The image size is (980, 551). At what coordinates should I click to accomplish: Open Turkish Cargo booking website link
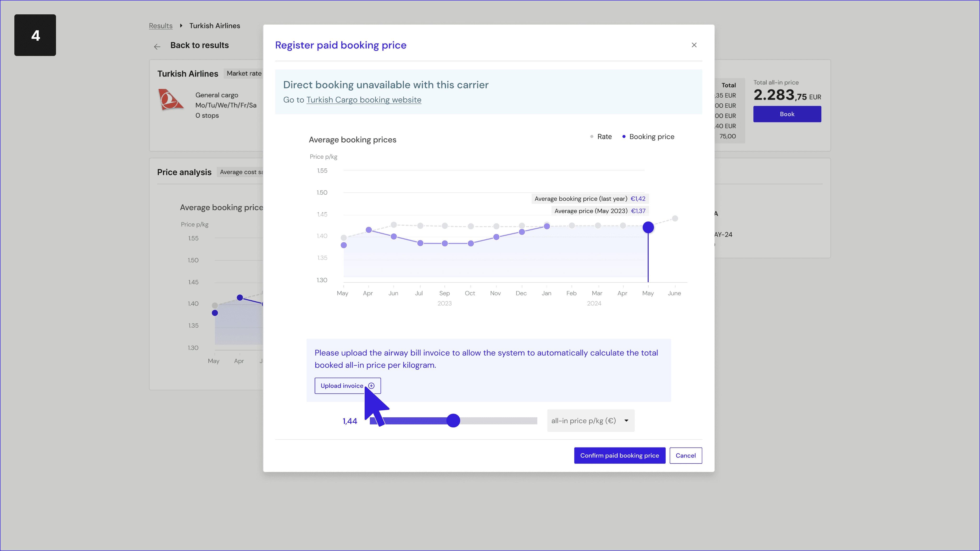pyautogui.click(x=364, y=100)
